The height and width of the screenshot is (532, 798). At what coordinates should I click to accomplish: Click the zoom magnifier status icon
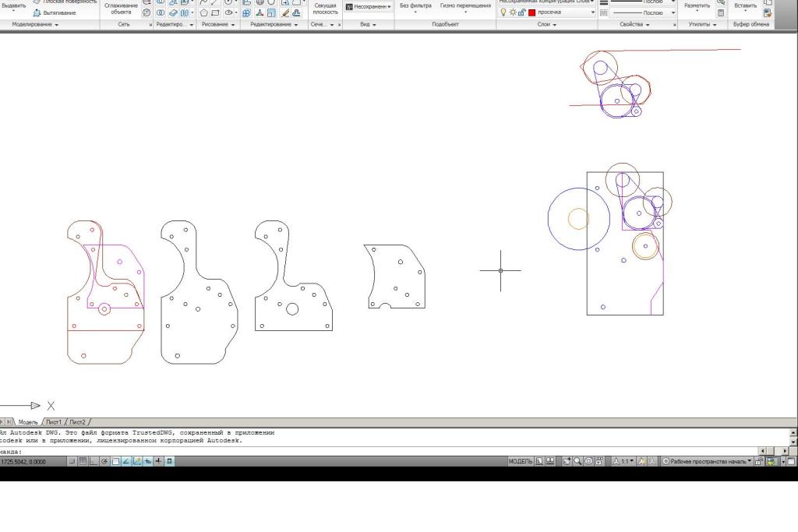tap(577, 461)
